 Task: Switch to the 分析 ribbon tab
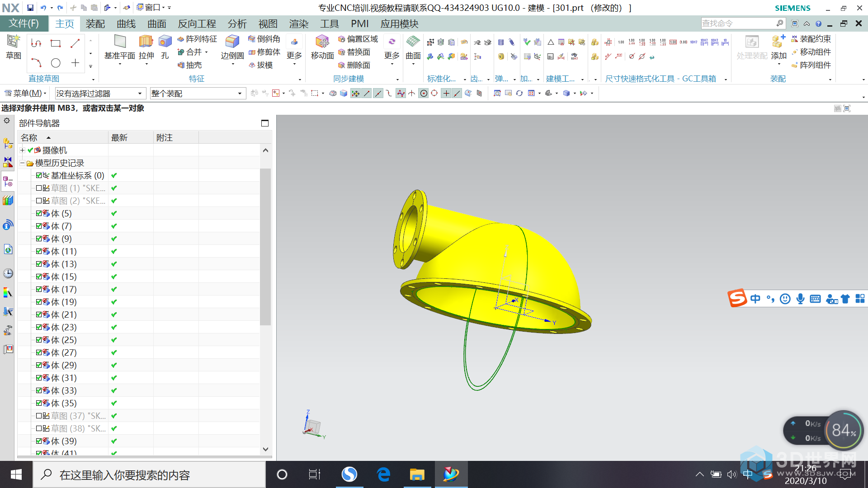237,23
